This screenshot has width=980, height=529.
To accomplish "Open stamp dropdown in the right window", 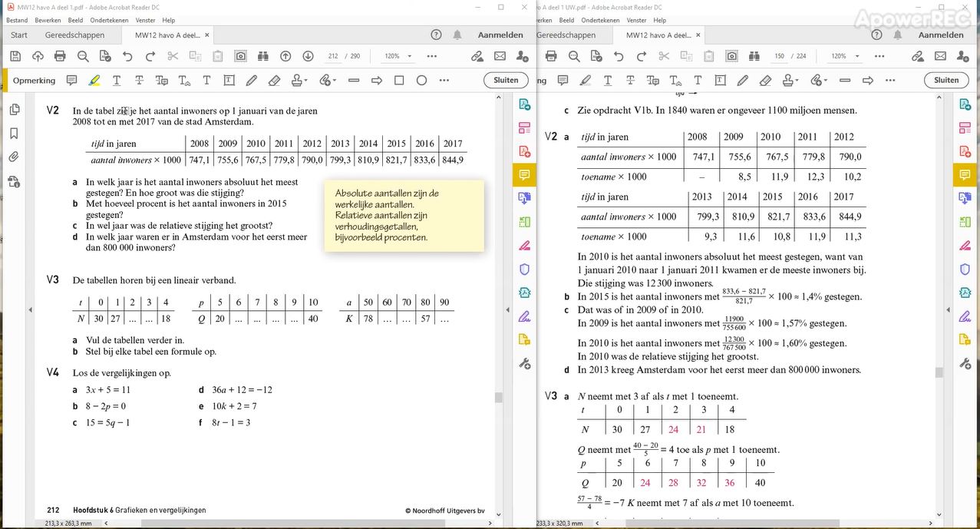I will [790, 80].
